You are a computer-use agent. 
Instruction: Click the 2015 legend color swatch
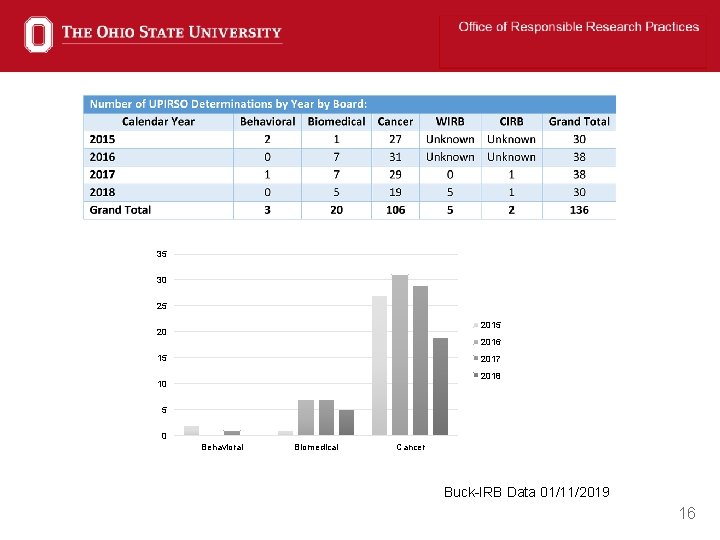pyautogui.click(x=476, y=325)
